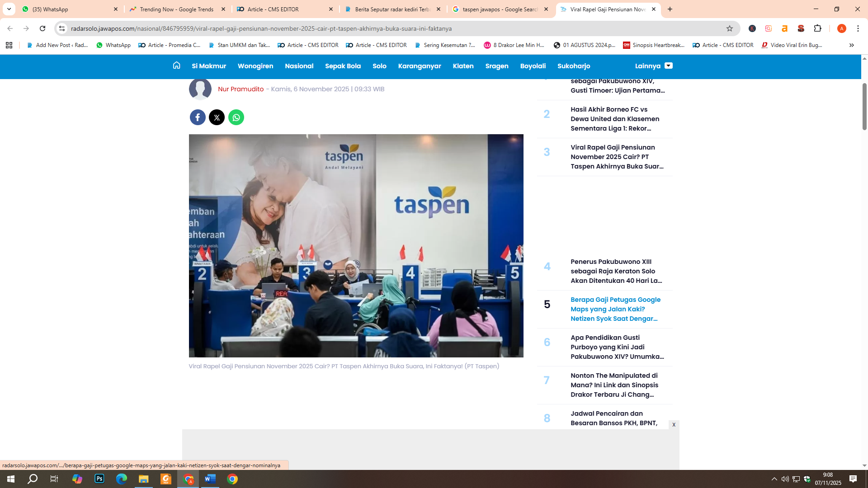This screenshot has height=488, width=868.
Task: Go back to previous page
Action: (10, 28)
